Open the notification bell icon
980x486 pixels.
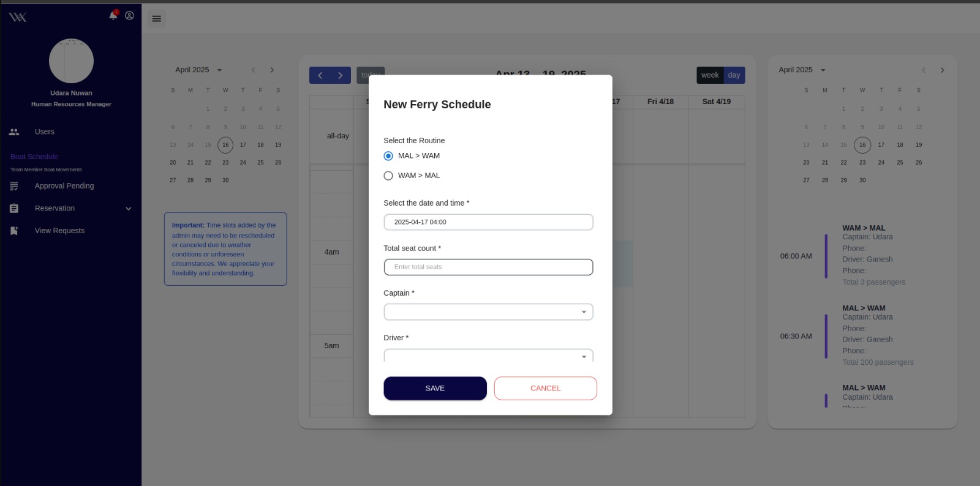point(113,15)
